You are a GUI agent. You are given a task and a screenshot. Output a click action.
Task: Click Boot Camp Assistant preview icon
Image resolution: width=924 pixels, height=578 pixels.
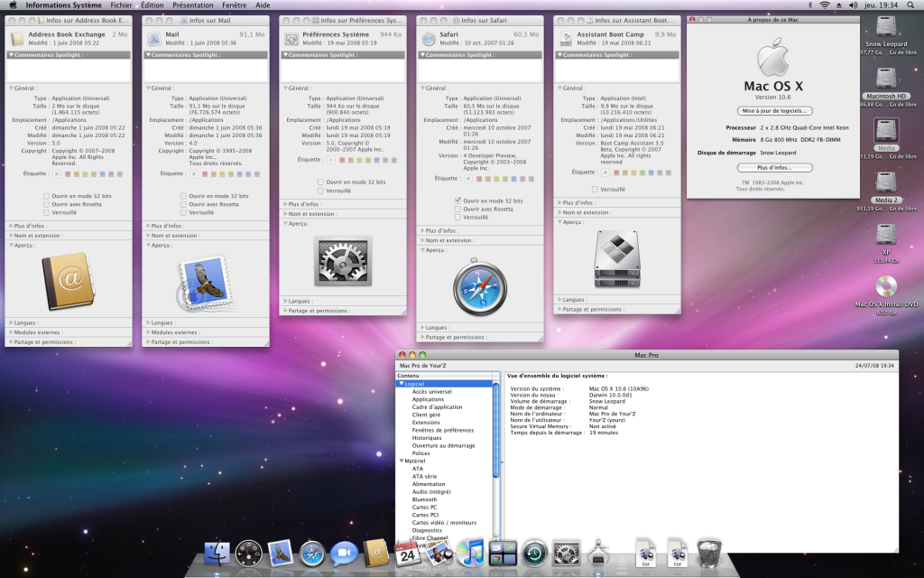(617, 259)
